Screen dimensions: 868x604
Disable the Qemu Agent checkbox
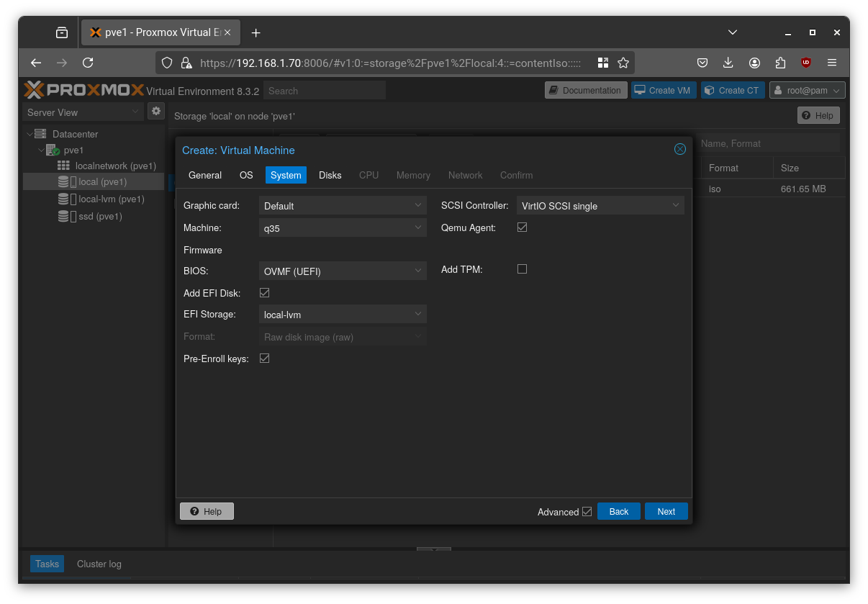tap(522, 227)
